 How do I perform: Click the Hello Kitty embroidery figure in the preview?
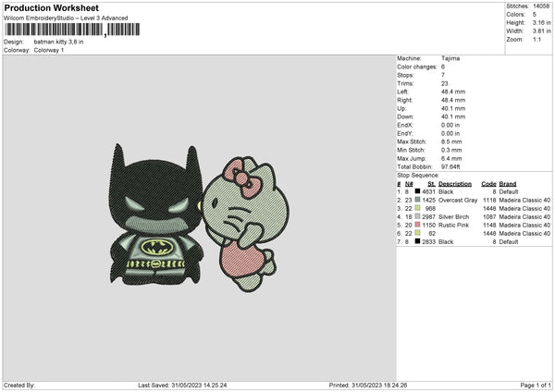click(246, 224)
